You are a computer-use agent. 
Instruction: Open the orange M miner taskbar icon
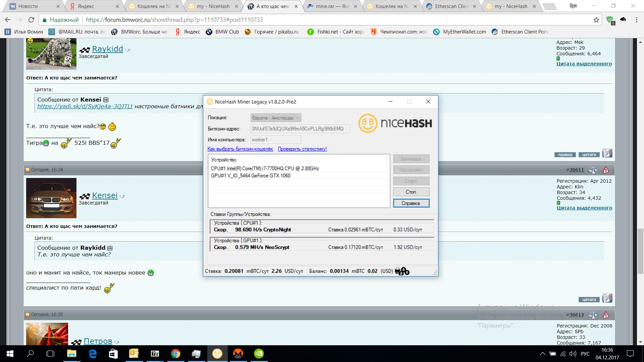point(238,354)
